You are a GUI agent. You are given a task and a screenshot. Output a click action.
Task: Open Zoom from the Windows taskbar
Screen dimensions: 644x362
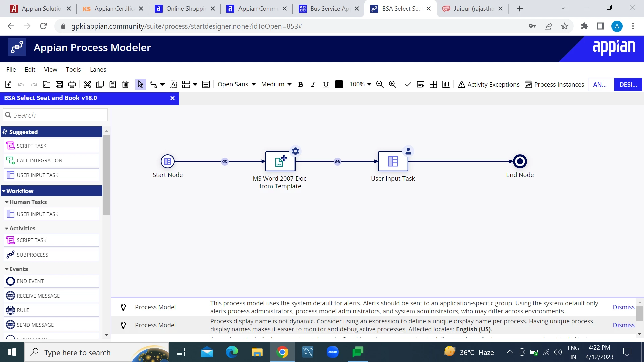pos(333,352)
